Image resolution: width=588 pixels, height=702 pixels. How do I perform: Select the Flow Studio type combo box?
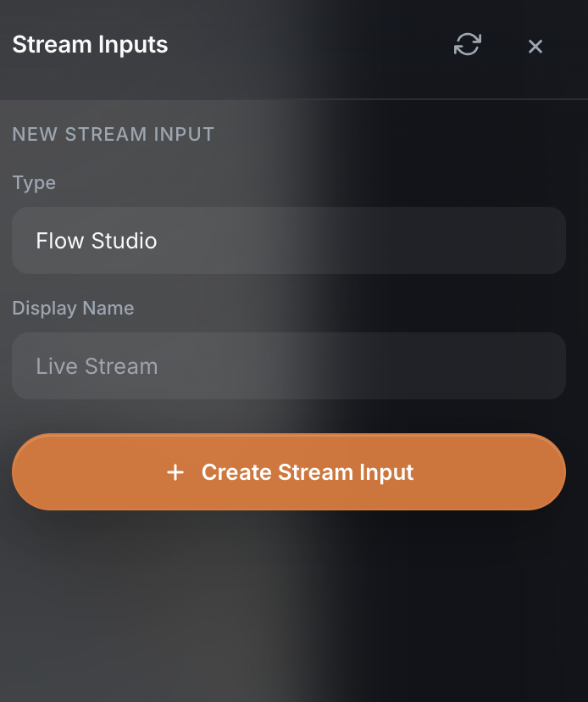click(x=288, y=241)
